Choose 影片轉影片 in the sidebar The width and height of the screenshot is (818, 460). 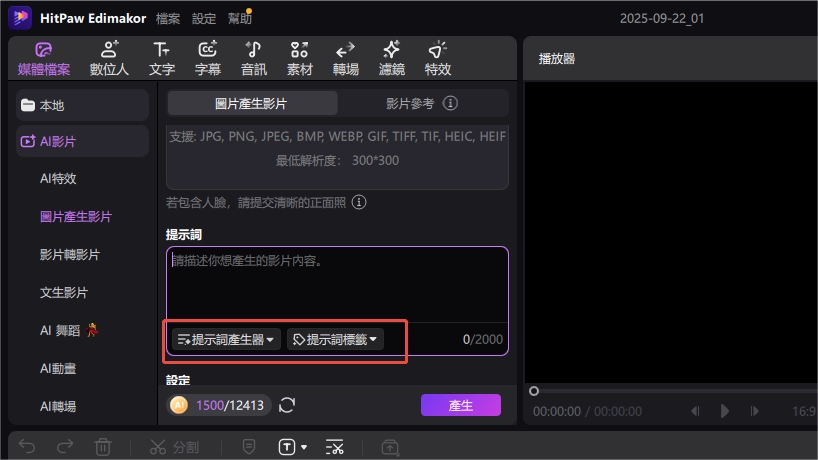pyautogui.click(x=69, y=255)
